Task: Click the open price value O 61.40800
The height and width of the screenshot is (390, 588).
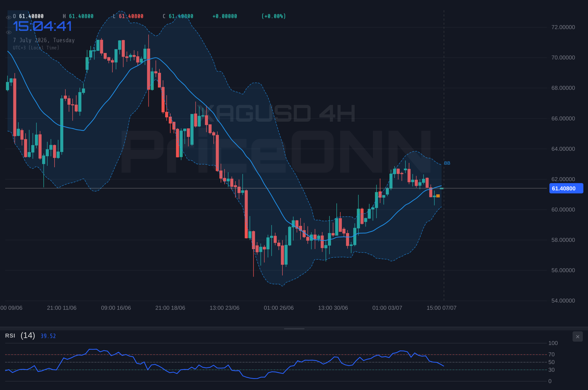Action: 28,16
